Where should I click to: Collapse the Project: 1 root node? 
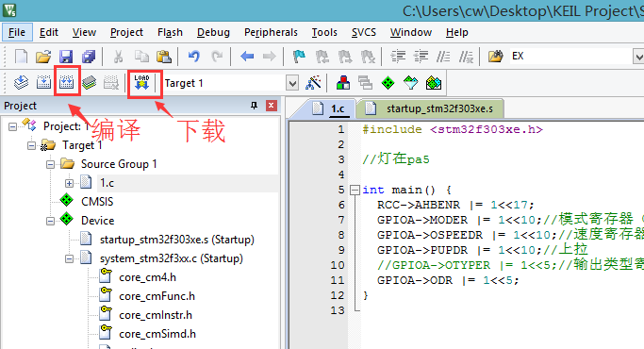(13, 126)
